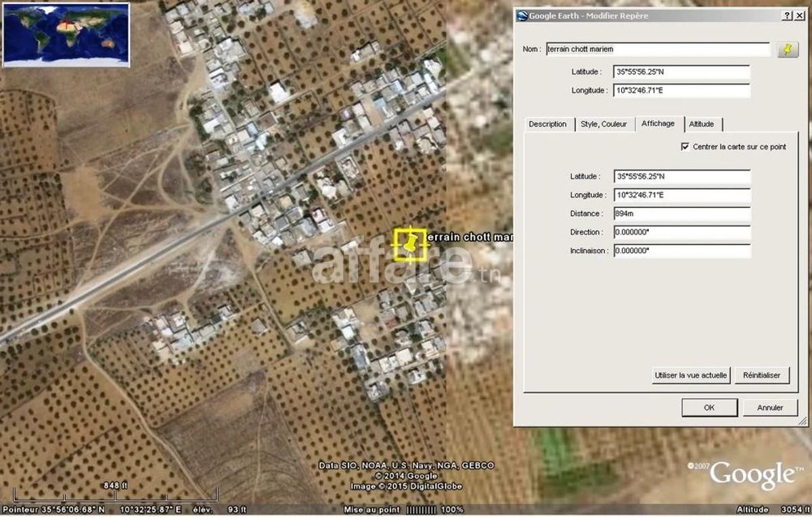
Task: Click the Distance field showing 894m
Action: point(682,214)
